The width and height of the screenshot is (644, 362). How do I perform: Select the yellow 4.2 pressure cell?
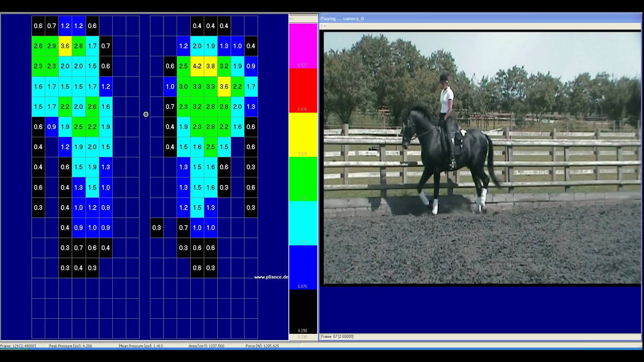coord(197,66)
